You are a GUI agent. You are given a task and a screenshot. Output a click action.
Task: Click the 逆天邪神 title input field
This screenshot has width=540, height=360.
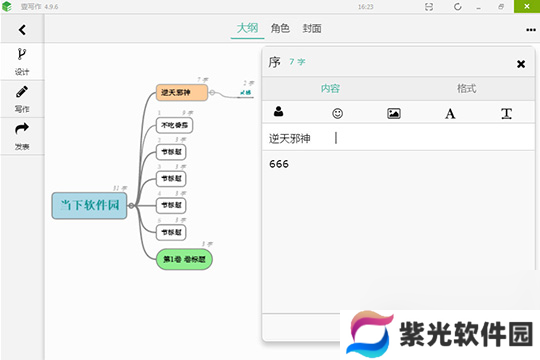(398, 138)
